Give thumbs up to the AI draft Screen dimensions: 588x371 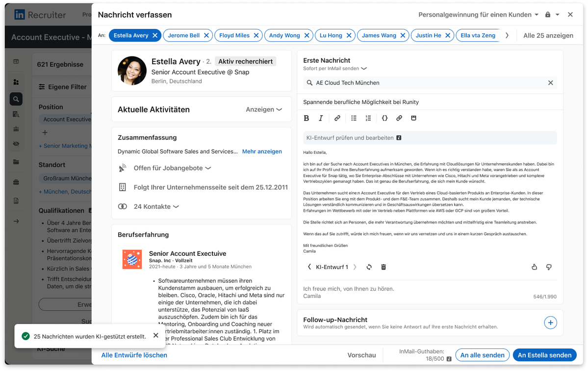535,267
